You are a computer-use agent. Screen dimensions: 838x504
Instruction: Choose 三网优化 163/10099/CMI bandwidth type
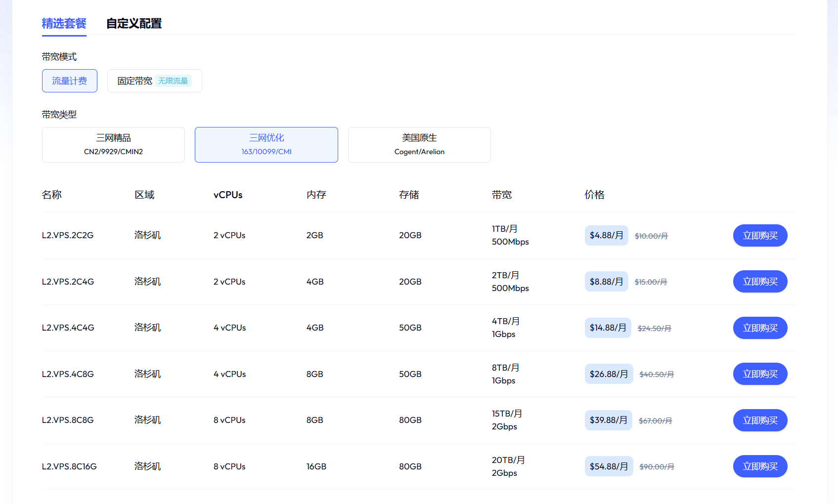pyautogui.click(x=266, y=145)
